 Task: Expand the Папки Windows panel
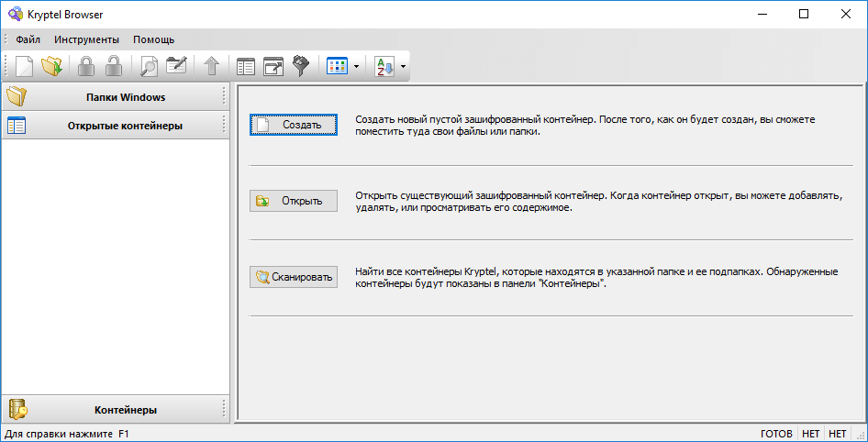tap(115, 97)
